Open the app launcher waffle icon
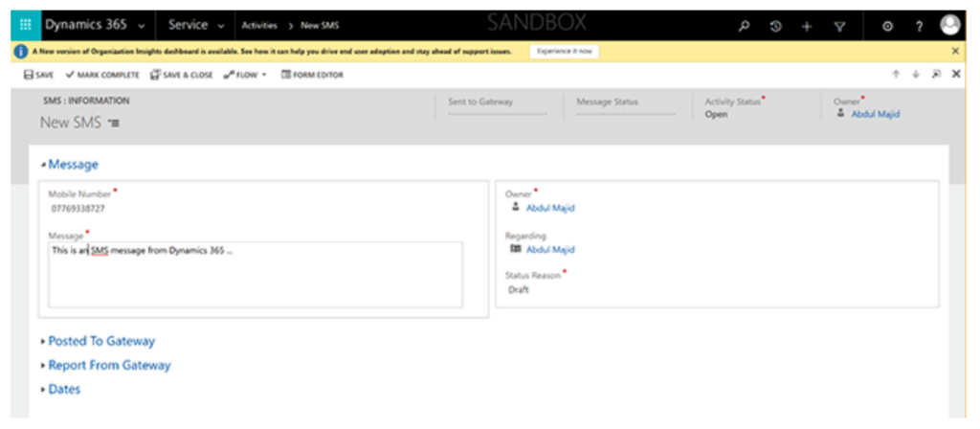The width and height of the screenshot is (980, 429). (25, 25)
